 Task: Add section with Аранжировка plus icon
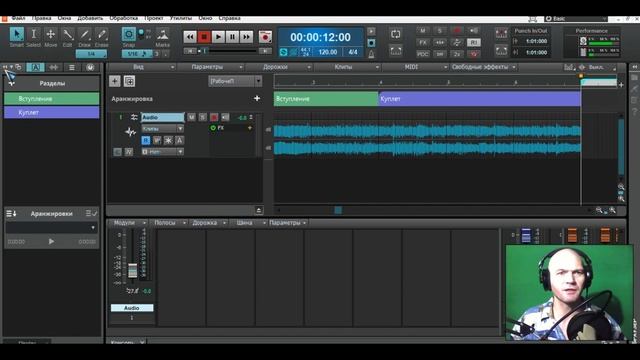[x=257, y=98]
